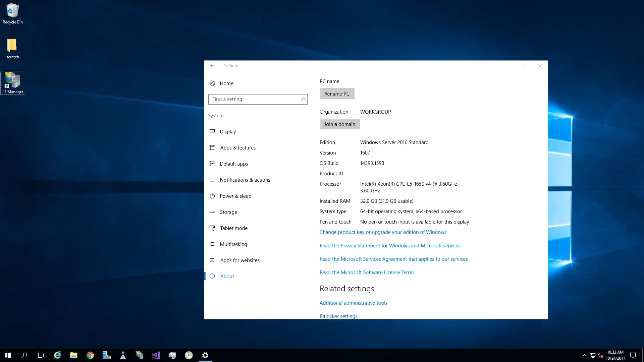Open the Windows Start menu
644x362 pixels.
tap(8, 355)
